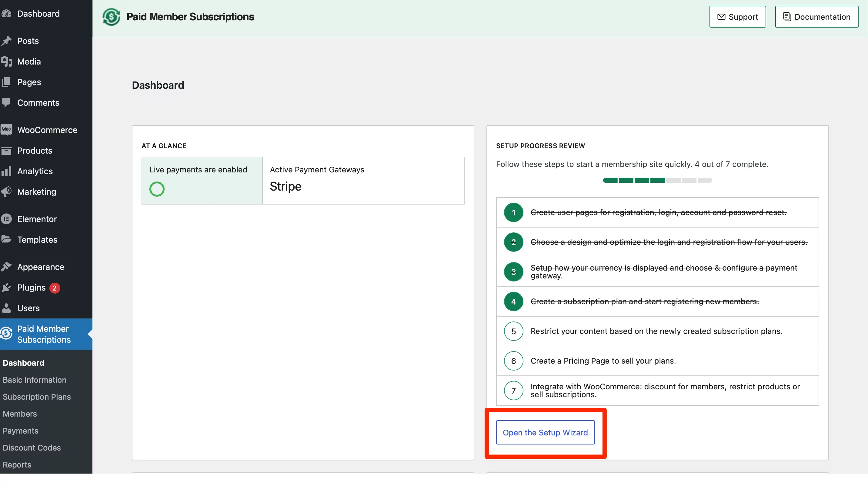This screenshot has height=486, width=868.
Task: Select Discount Codes from sidebar
Action: coord(32,447)
